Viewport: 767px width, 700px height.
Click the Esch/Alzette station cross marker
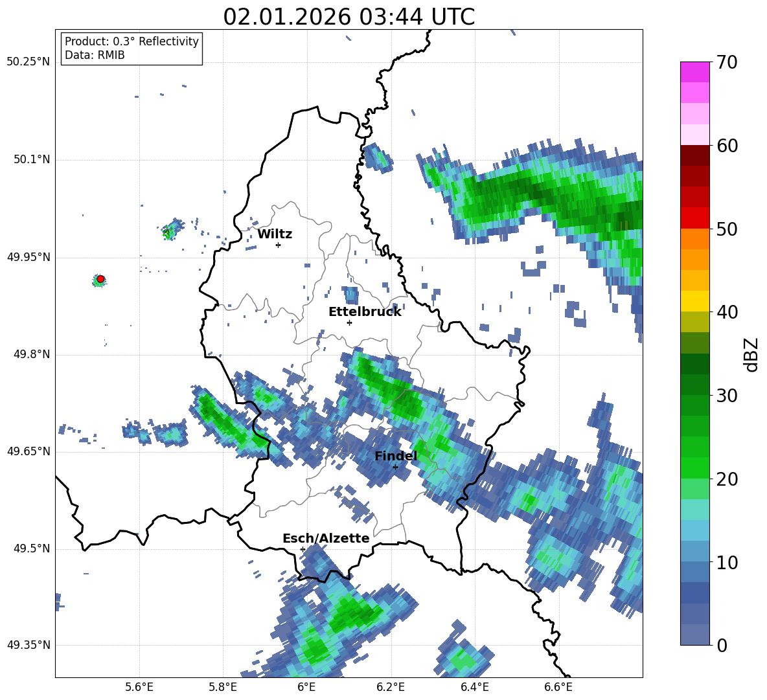pos(303,549)
